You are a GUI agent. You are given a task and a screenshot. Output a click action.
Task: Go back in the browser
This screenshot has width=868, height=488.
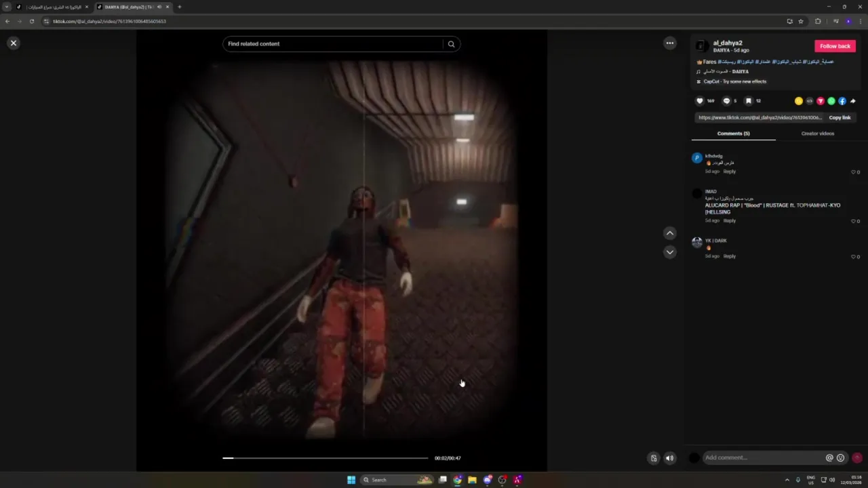tap(7, 21)
